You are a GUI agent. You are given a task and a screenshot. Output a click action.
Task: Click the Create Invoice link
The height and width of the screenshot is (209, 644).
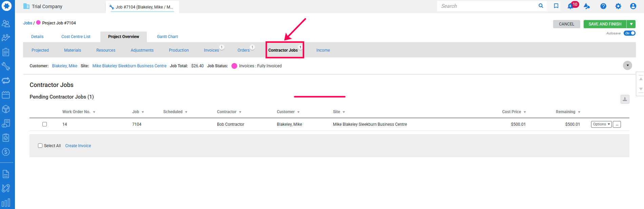(x=78, y=146)
